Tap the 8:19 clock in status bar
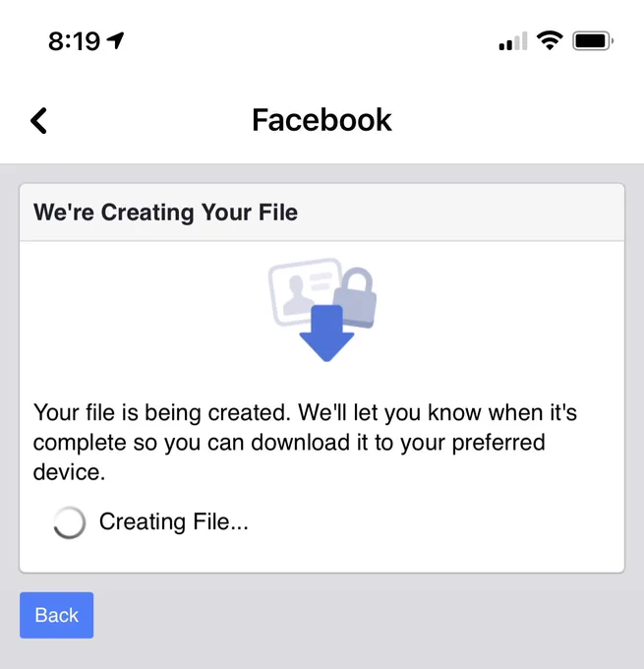Viewport: 644px width, 669px height. click(74, 41)
